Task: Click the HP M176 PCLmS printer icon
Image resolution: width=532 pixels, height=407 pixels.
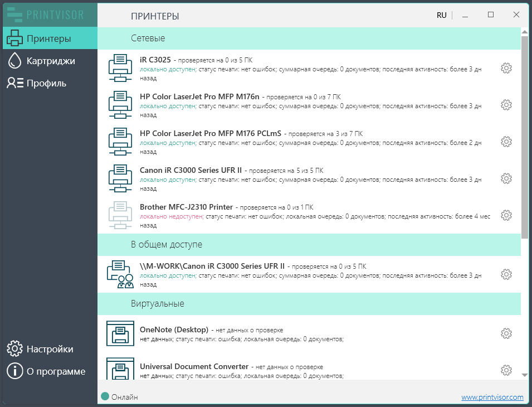Action: pyautogui.click(x=120, y=141)
